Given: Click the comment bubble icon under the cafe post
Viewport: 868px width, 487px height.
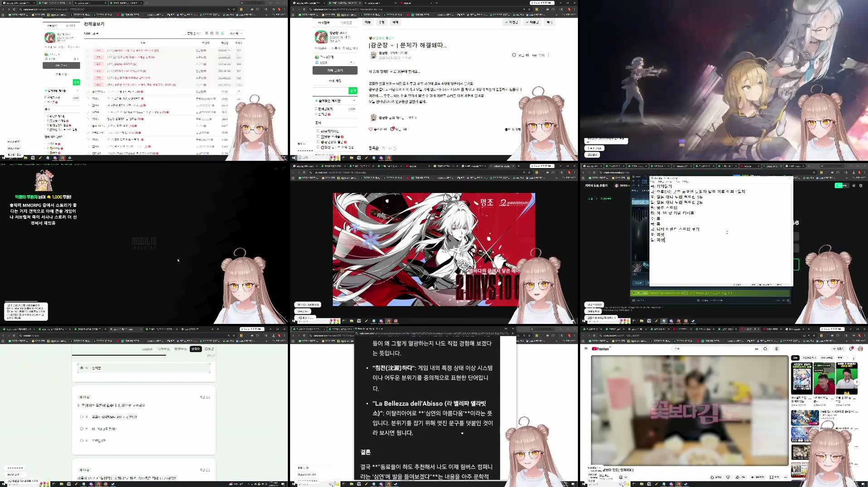Looking at the screenshot, I should (x=392, y=129).
